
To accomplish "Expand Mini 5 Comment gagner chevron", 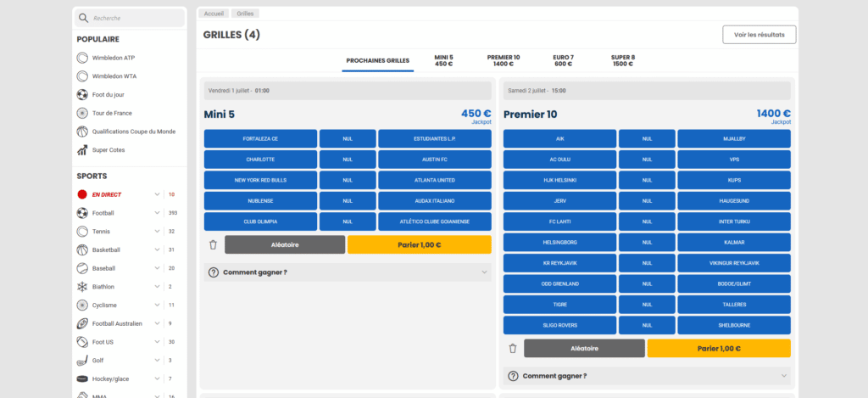I will [x=484, y=272].
